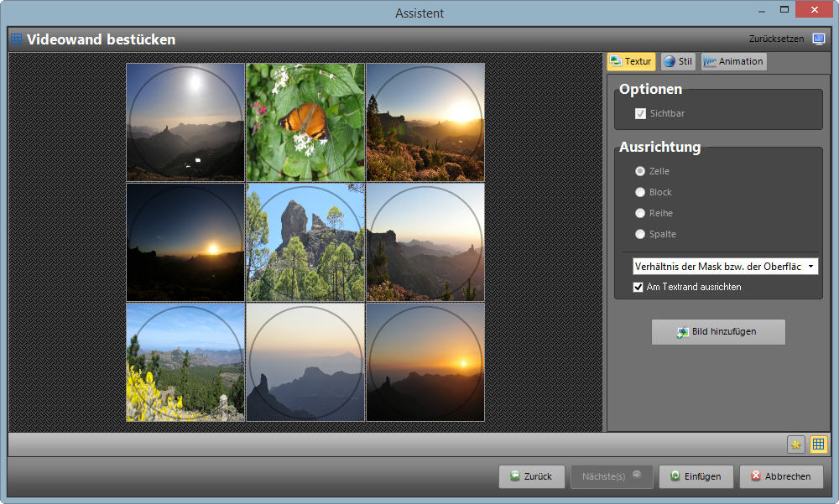
Task: Click Zurücksetzen to reset the wall
Action: coord(776,39)
